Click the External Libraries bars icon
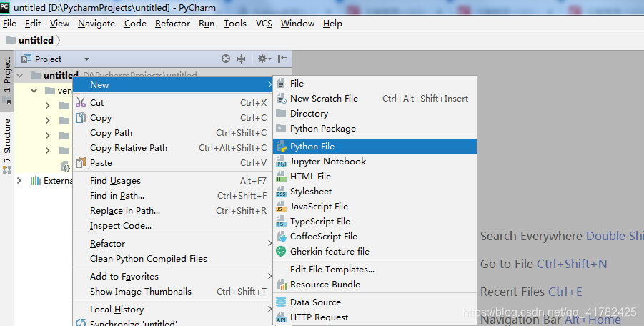 (x=36, y=181)
